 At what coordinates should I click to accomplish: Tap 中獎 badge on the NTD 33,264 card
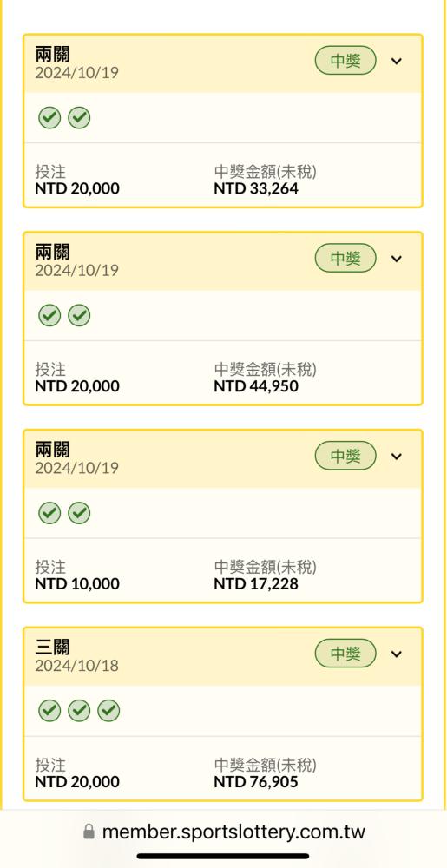pos(345,61)
